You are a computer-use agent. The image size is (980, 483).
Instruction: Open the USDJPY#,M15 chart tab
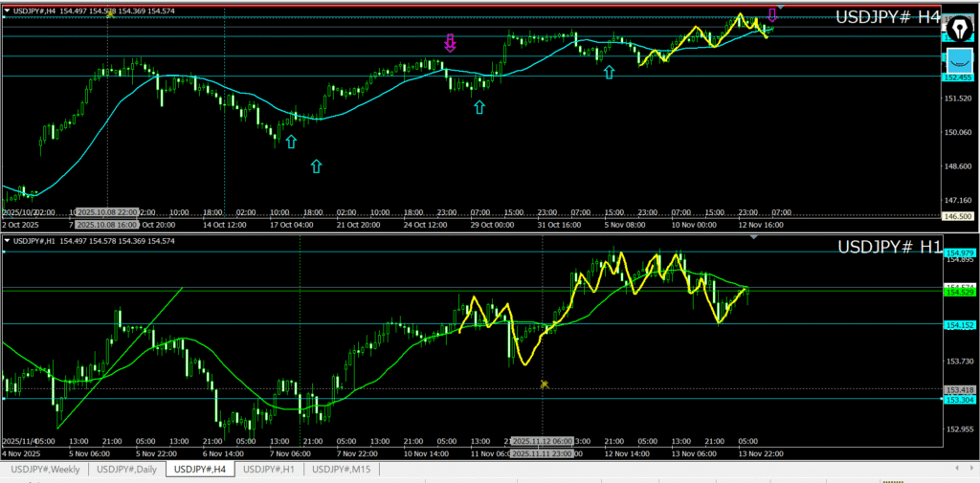tap(343, 470)
